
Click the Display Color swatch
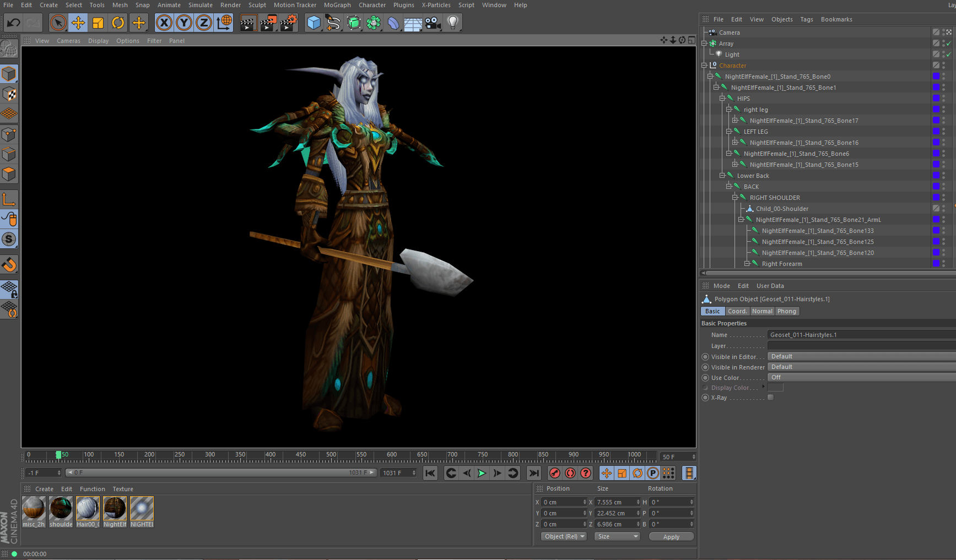pos(775,388)
